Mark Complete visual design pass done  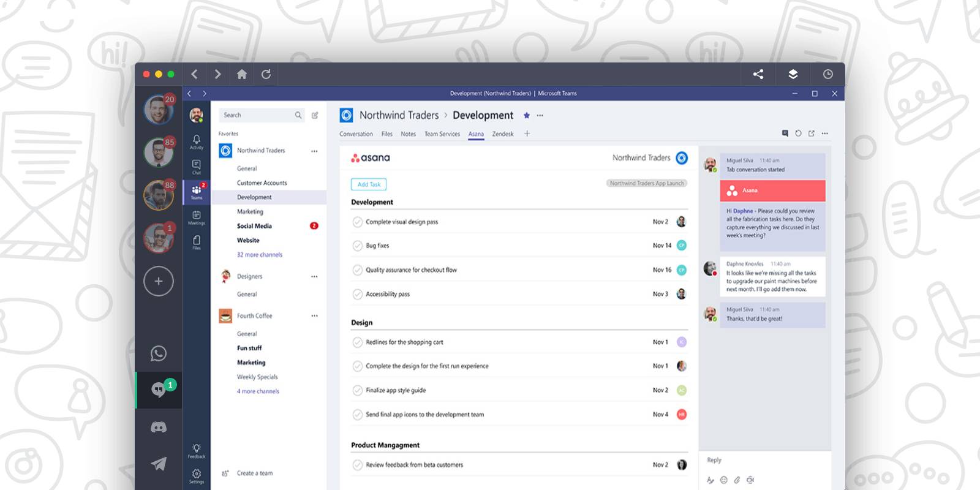358,222
